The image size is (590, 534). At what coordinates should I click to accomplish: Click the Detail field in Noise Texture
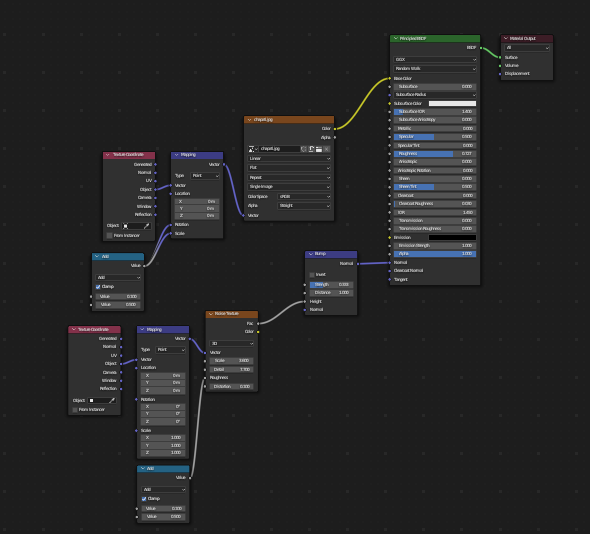(x=231, y=370)
